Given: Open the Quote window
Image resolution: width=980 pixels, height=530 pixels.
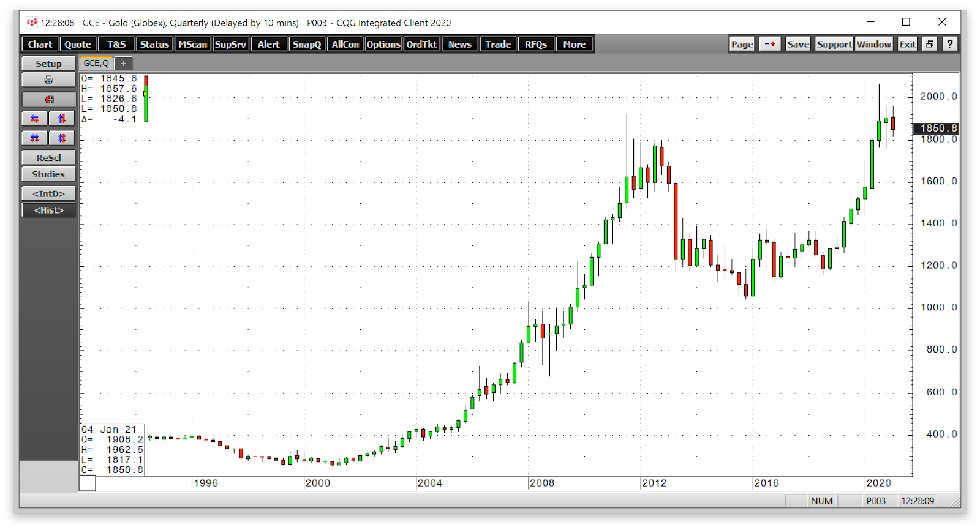Looking at the screenshot, I should pyautogui.click(x=78, y=44).
